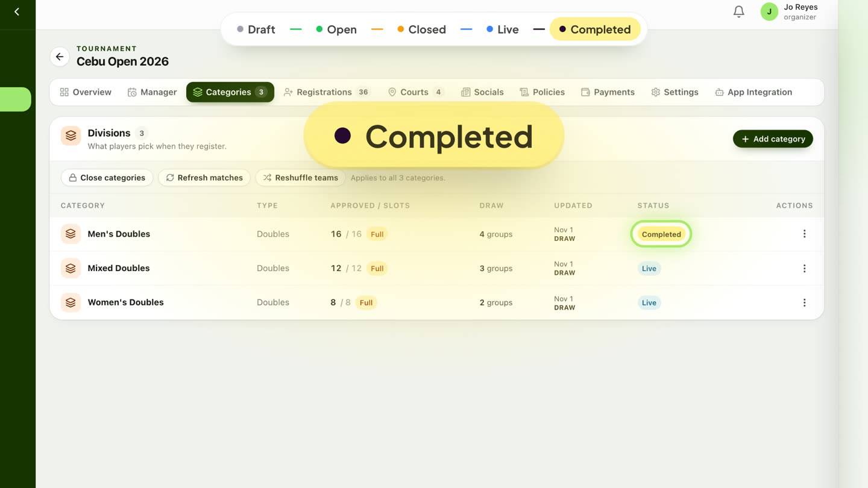
Task: Click the Women's Doubles category icon
Action: [x=71, y=302]
